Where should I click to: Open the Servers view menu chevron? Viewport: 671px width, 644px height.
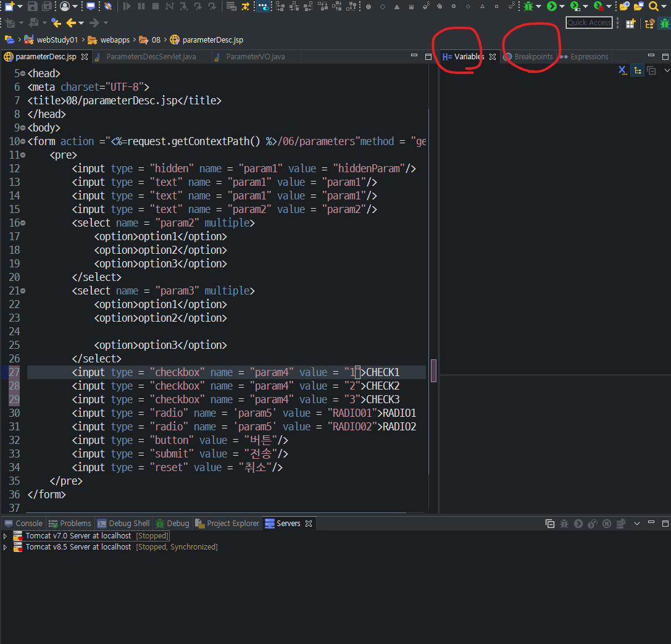click(637, 524)
